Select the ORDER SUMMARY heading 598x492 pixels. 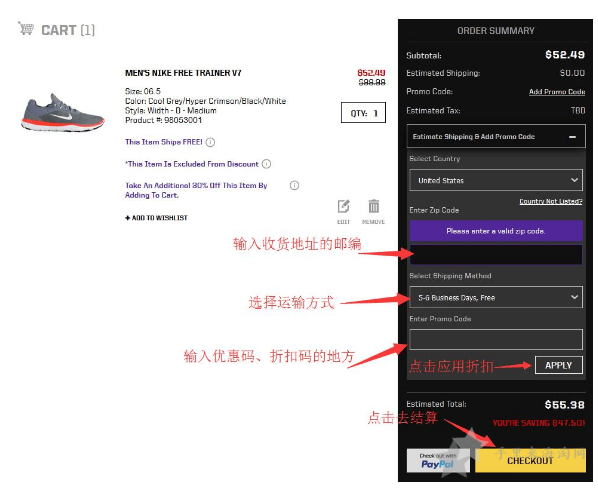[x=496, y=31]
